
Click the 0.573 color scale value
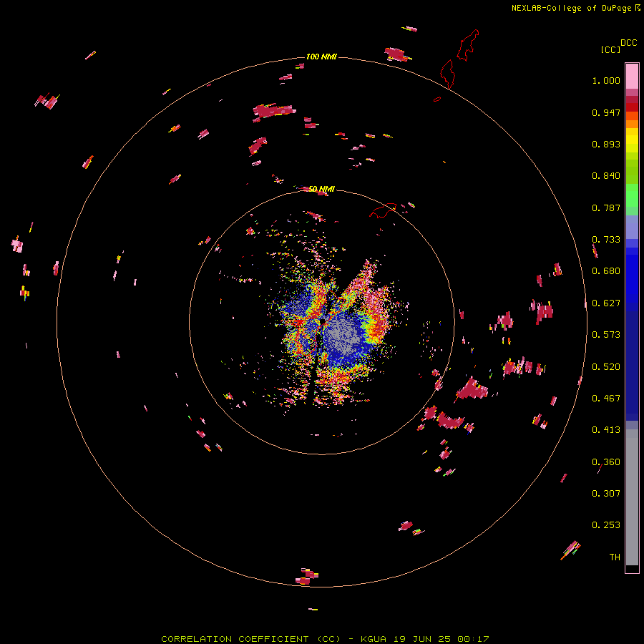pos(606,335)
